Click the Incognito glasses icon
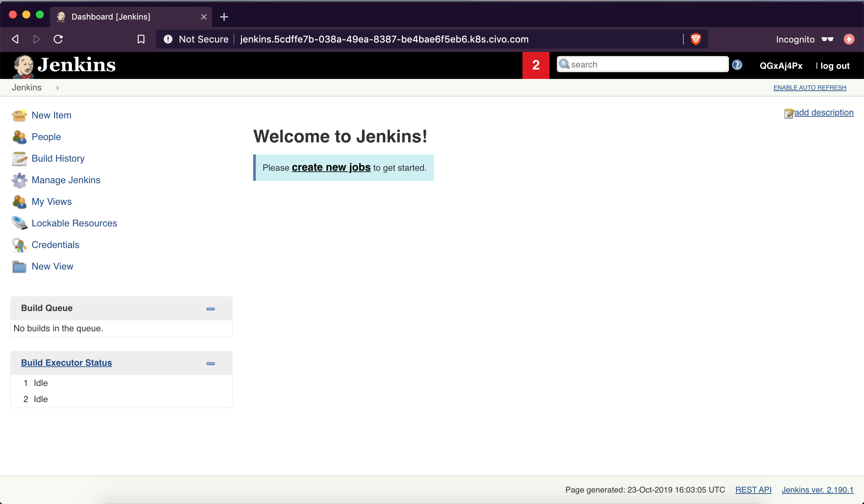Screen dimensions: 864x504 click(827, 39)
